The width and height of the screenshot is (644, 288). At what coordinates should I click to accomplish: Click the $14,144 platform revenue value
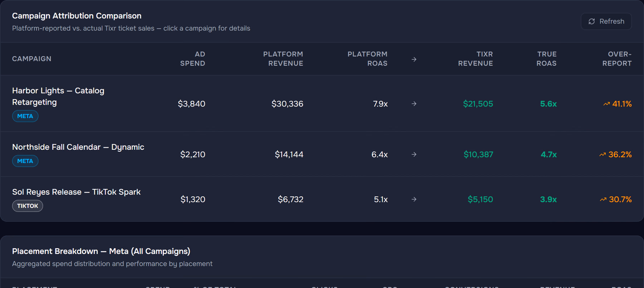(x=289, y=154)
